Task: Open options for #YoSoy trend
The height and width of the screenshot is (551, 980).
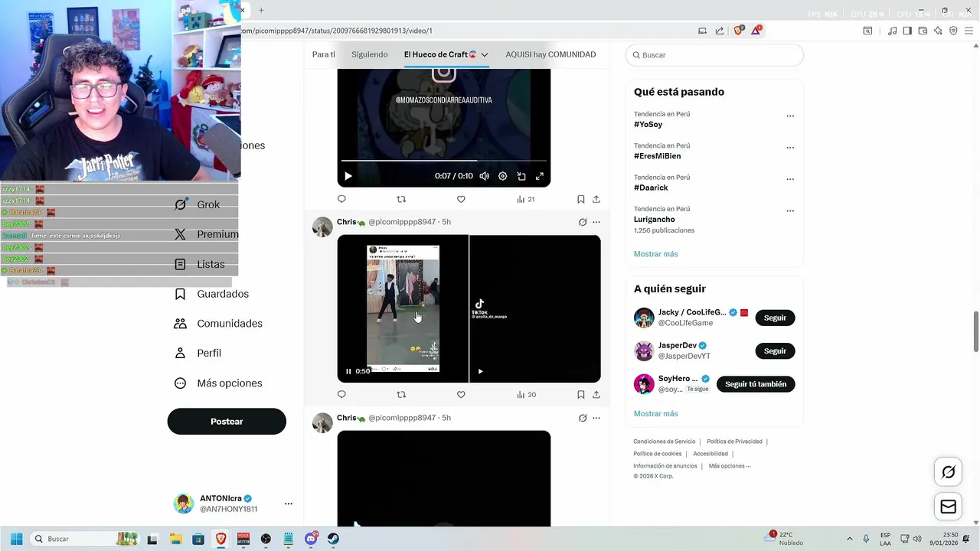Action: 790,116
